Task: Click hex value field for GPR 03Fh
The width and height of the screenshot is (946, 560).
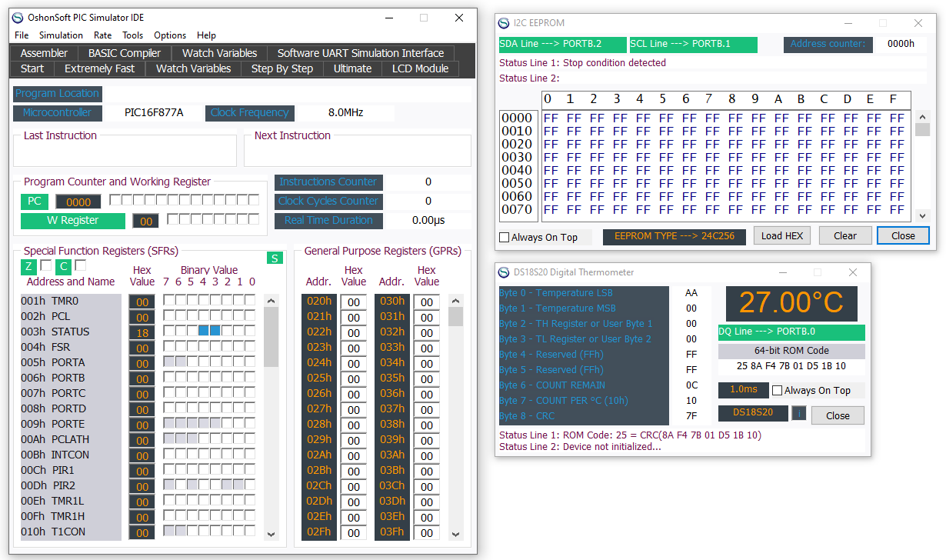Action: [427, 532]
